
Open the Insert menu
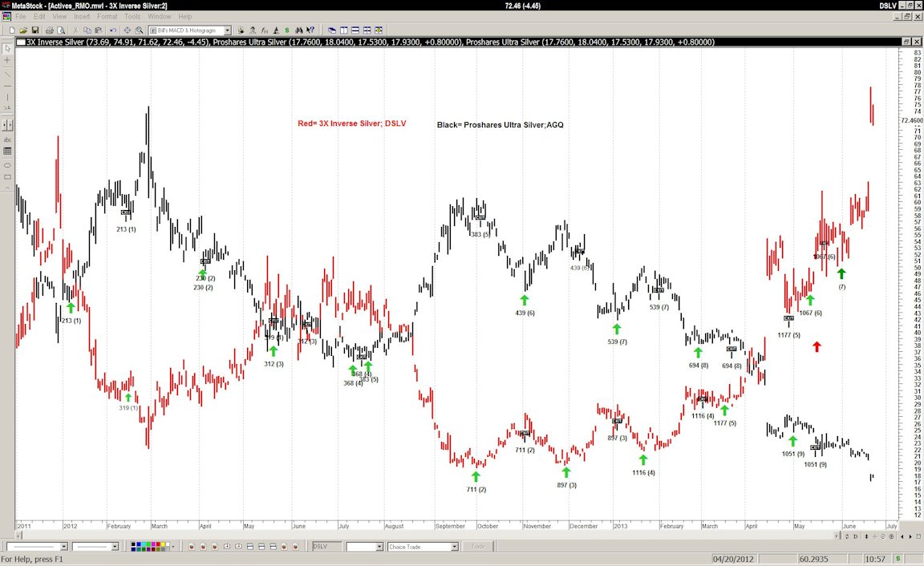82,17
